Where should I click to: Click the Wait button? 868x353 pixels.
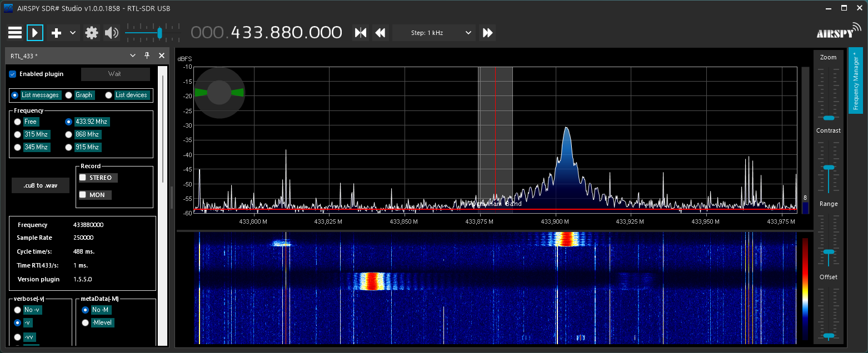tap(116, 74)
